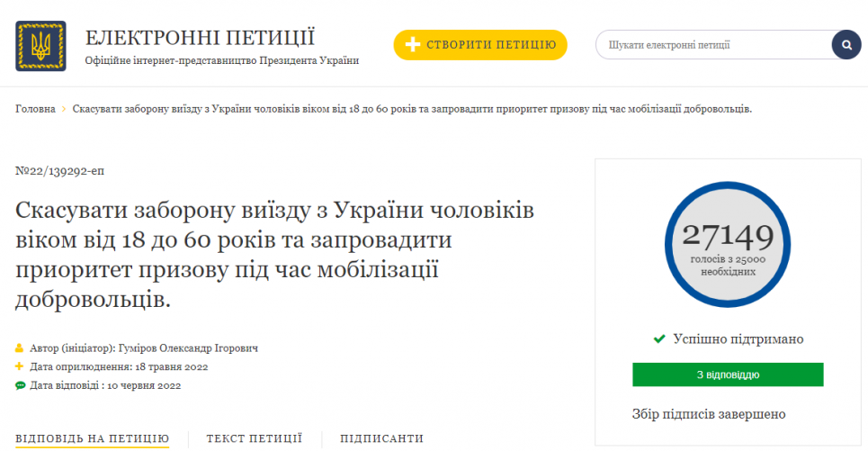The height and width of the screenshot is (451, 868).
Task: Click the Збір підписів завершено status text
Action: [x=709, y=414]
